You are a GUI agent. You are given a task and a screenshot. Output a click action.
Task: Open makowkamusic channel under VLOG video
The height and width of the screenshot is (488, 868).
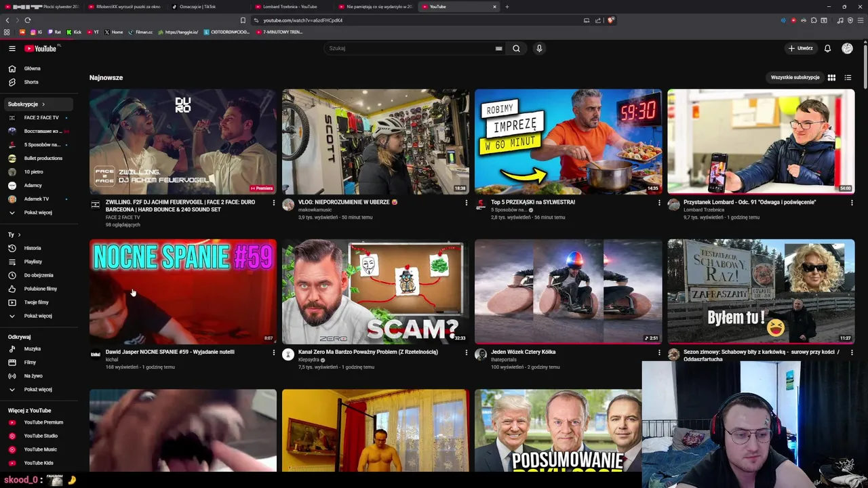pyautogui.click(x=315, y=210)
